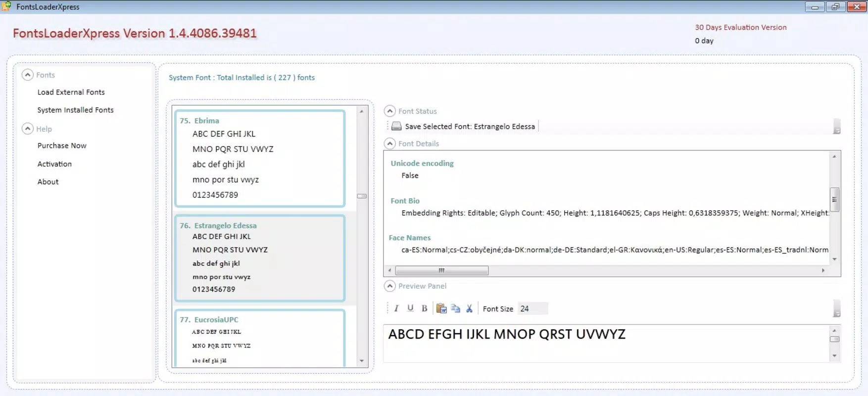
Task: Minimize the FontsLoaderXpress window
Action: coord(815,7)
